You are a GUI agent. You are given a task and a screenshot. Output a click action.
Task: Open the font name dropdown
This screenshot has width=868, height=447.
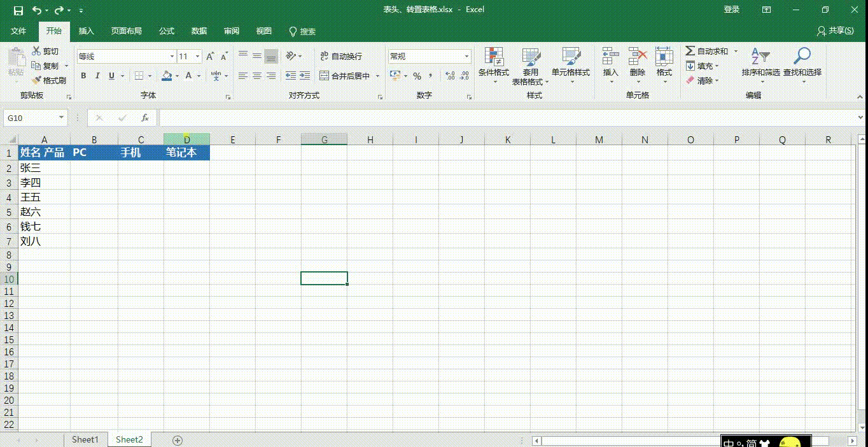[172, 57]
